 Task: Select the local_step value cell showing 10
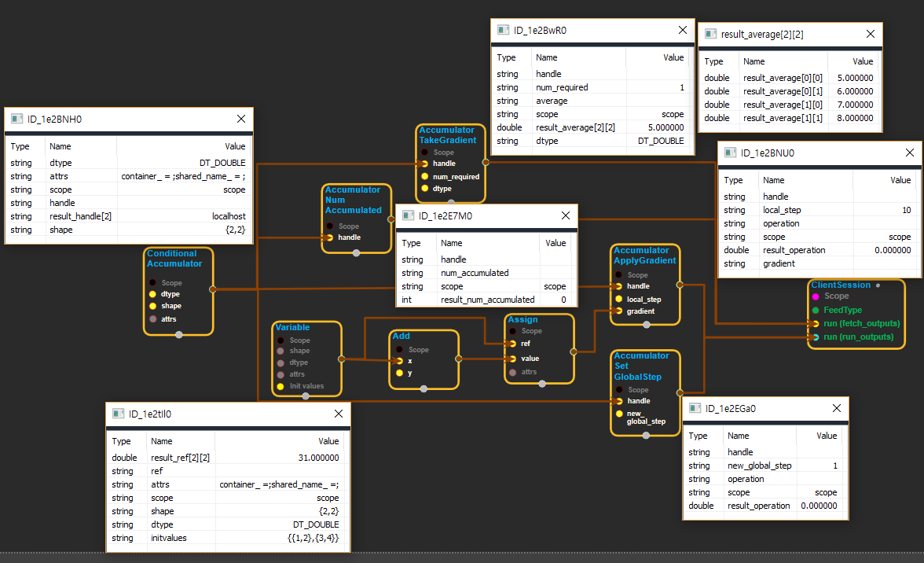885,210
